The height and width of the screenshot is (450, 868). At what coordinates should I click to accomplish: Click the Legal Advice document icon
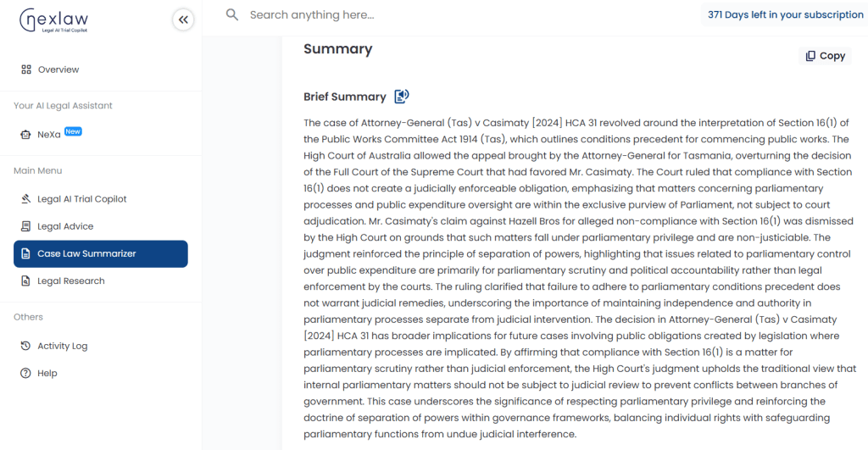(x=25, y=226)
